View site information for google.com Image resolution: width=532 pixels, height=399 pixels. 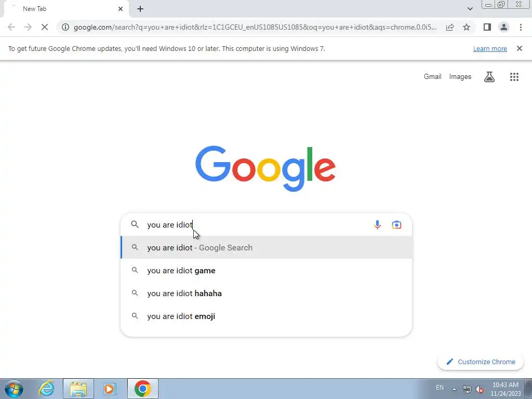(65, 27)
